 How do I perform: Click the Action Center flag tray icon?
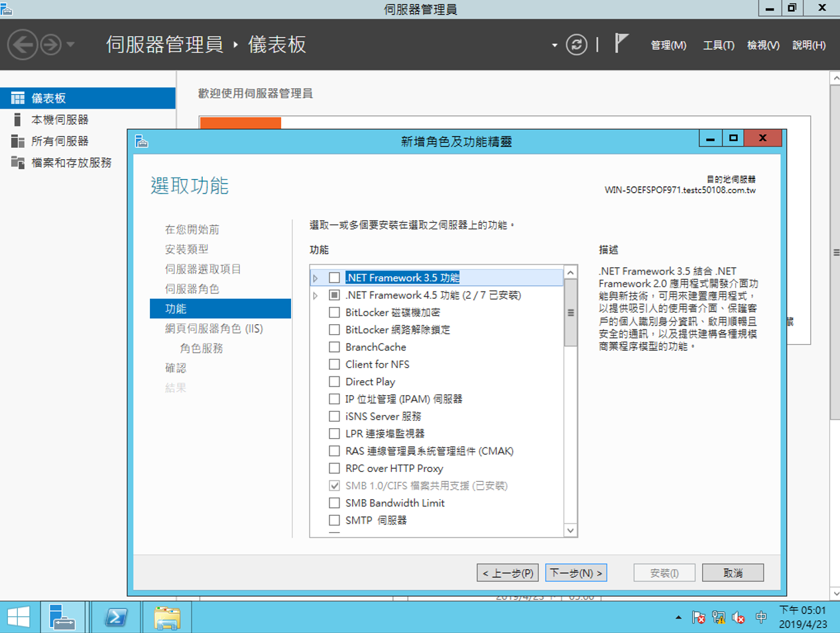(x=698, y=618)
